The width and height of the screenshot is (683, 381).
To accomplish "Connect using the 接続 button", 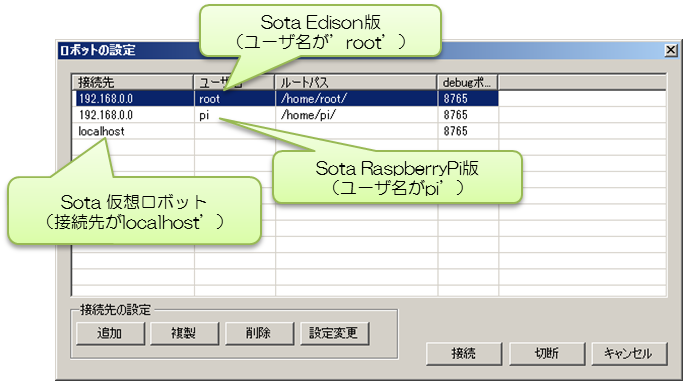I will (x=464, y=354).
